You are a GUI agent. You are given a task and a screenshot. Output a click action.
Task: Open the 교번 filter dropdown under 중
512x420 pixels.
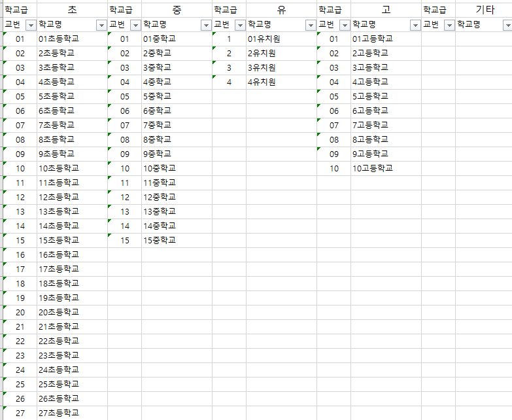135,25
